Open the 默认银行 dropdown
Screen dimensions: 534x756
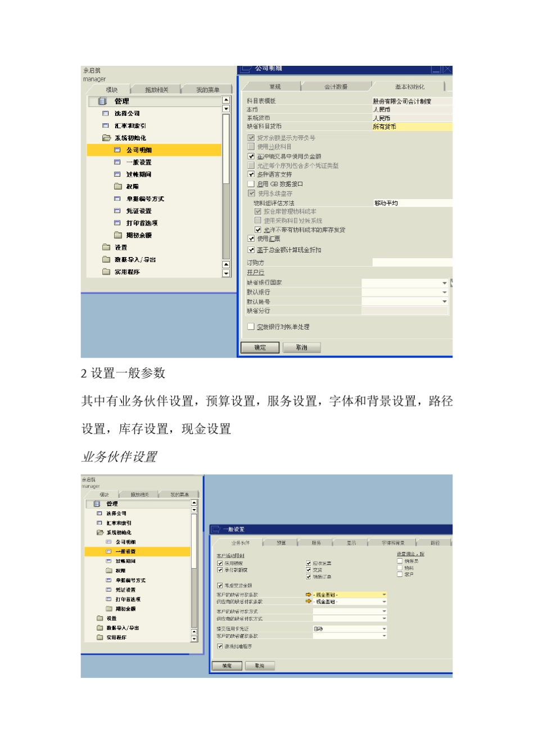[x=444, y=292]
